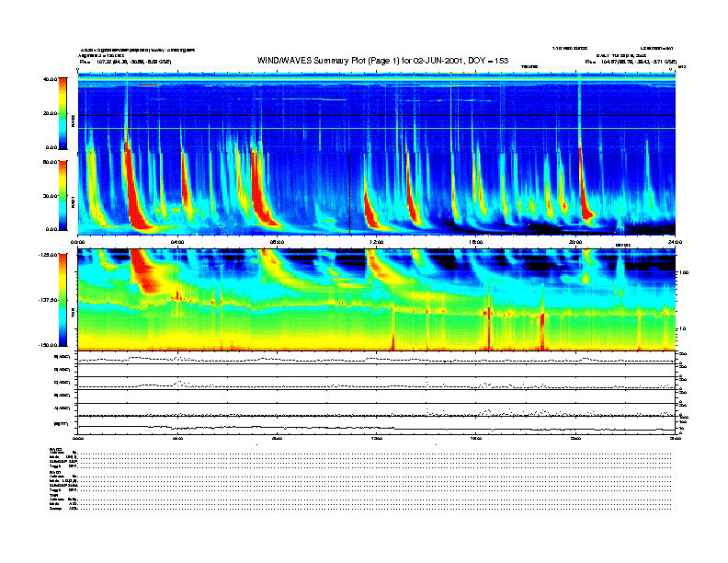Click the 10 frequency label right of TNR
Screen dimensions: 728x563
pyautogui.click(x=682, y=328)
